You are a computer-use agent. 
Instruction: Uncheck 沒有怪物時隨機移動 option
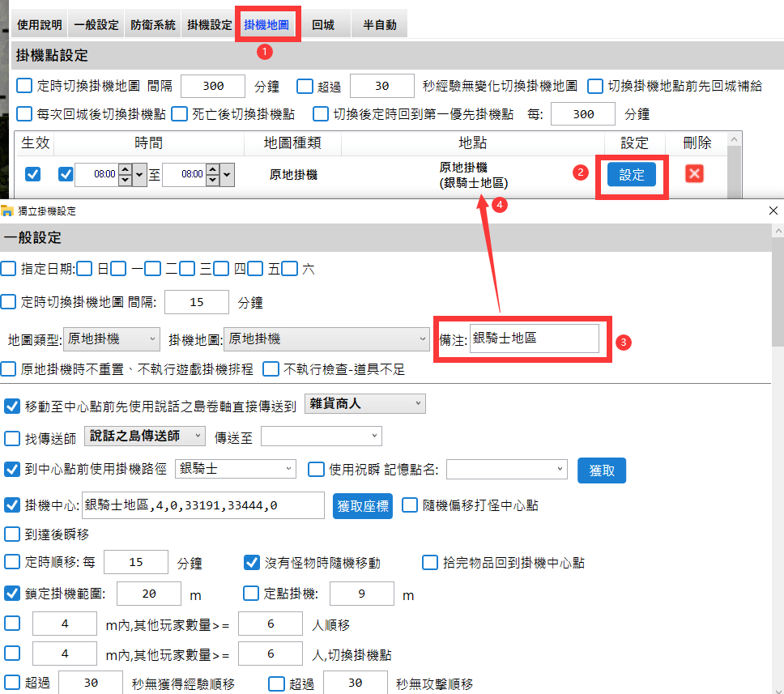tap(251, 562)
